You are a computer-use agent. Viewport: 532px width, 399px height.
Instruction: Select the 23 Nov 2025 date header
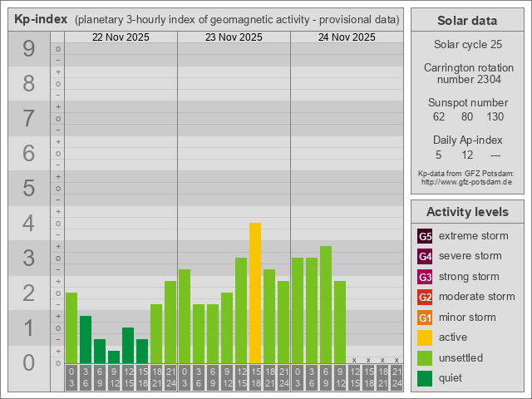[234, 37]
